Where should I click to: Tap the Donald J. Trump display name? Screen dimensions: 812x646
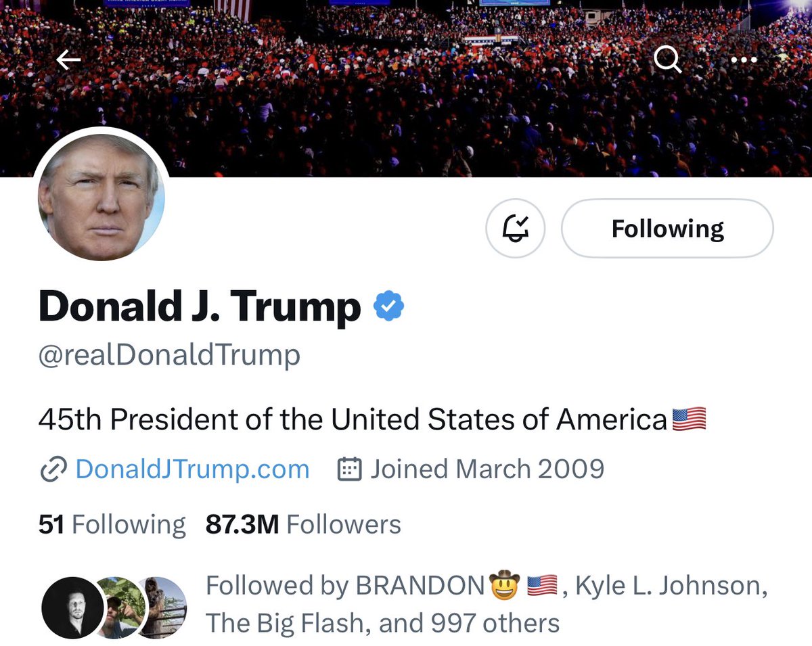pos(200,306)
